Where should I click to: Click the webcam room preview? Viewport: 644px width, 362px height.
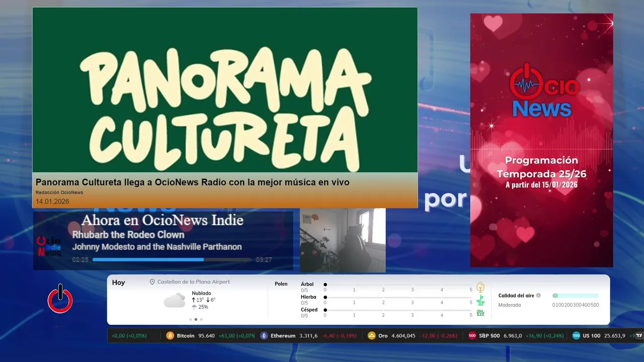coord(343,240)
